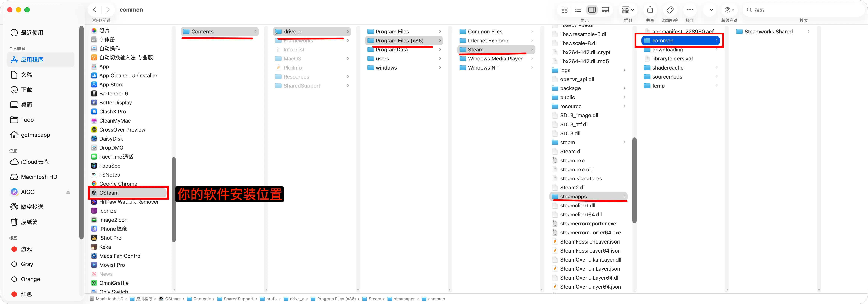The height and width of the screenshot is (304, 868).
Task: Click the Share toolbar icon
Action: [650, 10]
